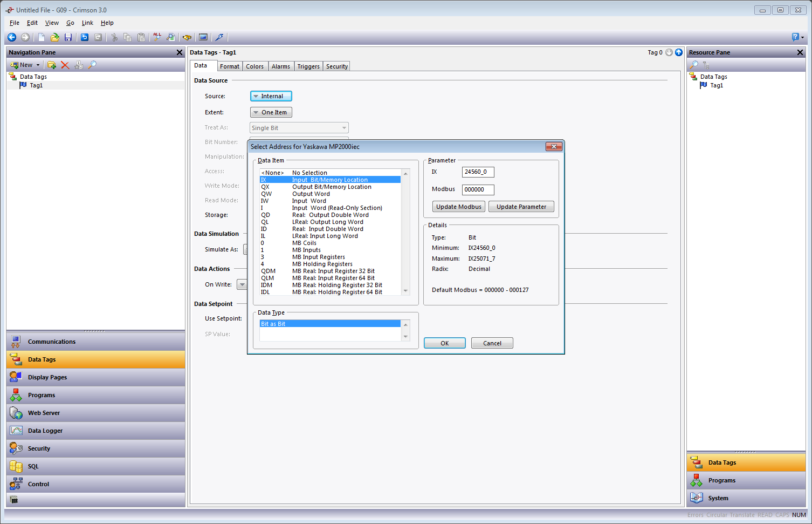Open the help icon dropdown at top right
Image resolution: width=812 pixels, height=524 pixels.
[x=798, y=37]
